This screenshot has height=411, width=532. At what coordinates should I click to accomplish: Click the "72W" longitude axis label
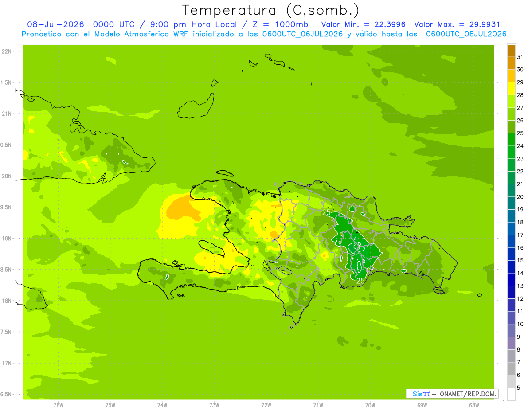[x=266, y=405]
